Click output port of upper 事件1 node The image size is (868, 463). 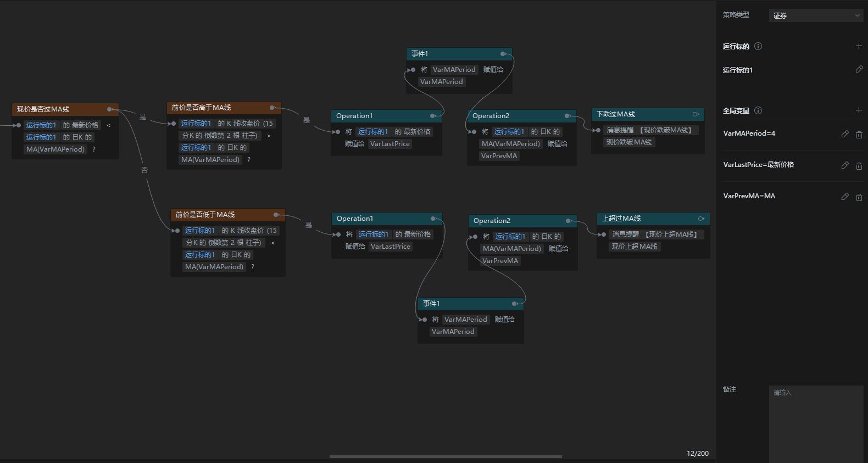503,54
